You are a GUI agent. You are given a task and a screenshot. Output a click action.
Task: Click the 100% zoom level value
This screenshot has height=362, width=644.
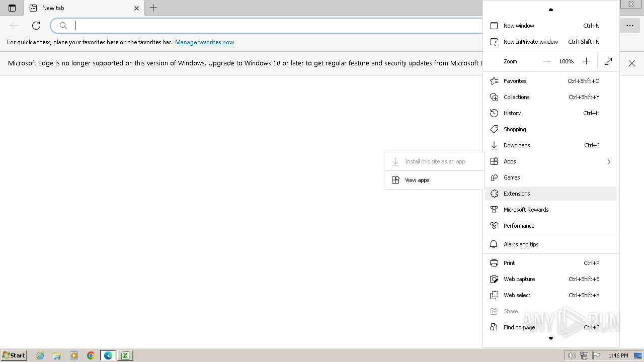[567, 61]
